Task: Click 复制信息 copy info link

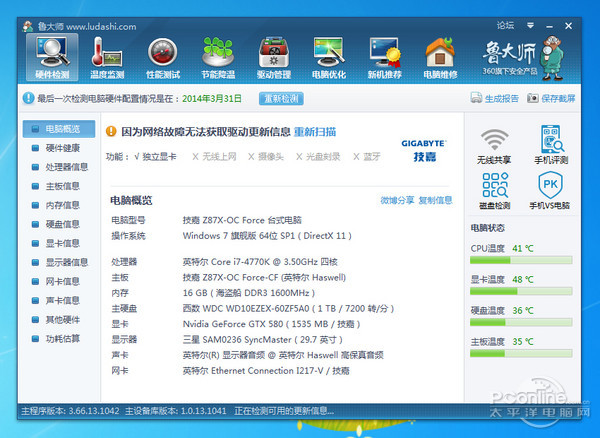Action: [x=435, y=200]
